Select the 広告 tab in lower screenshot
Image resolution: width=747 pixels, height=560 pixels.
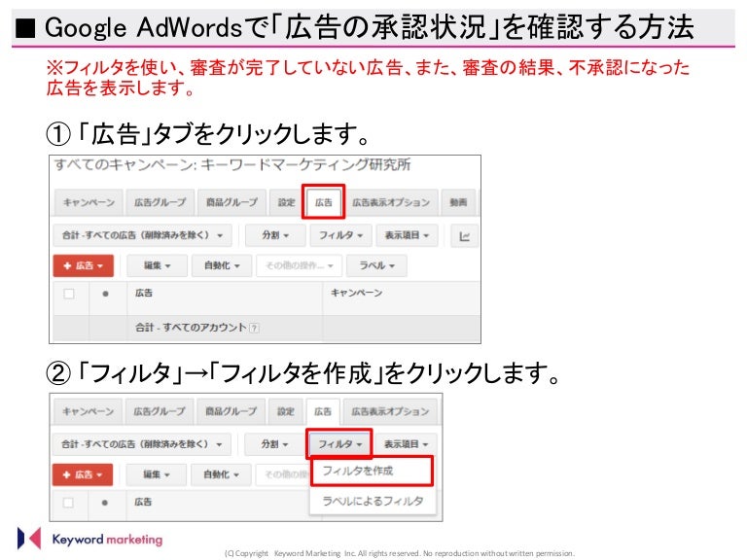[x=323, y=412]
